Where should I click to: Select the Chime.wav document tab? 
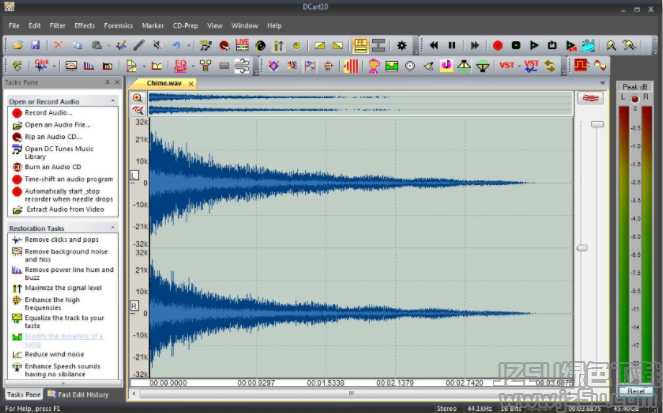click(164, 83)
